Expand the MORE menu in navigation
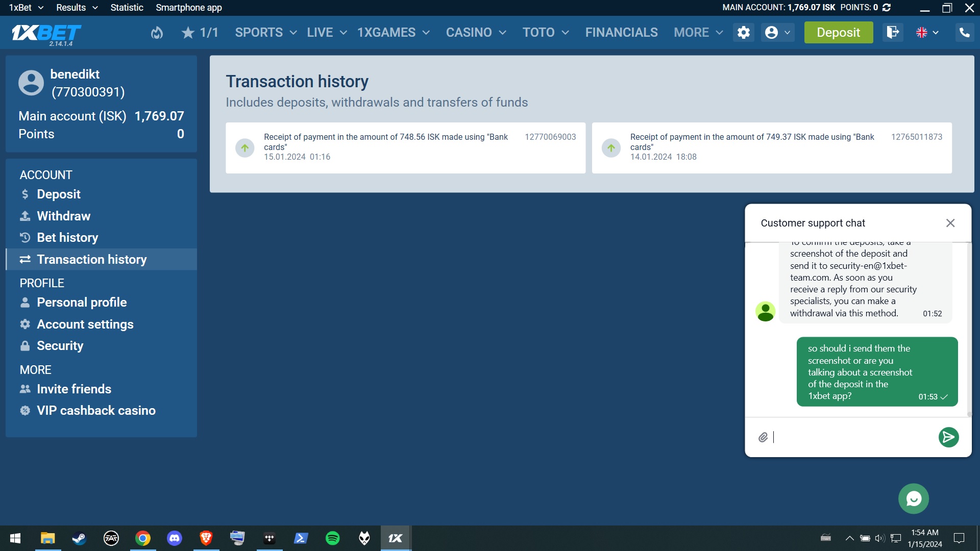980x551 pixels. coord(698,33)
